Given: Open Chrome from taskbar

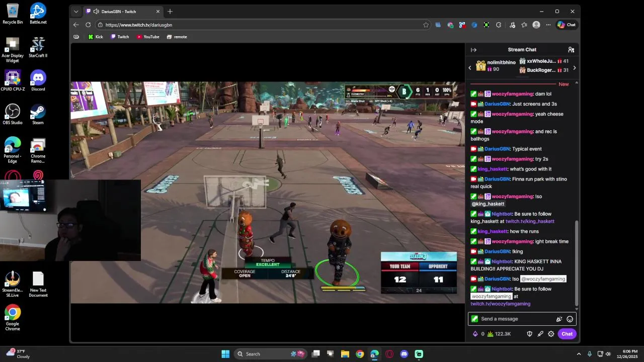Looking at the screenshot, I should [x=360, y=354].
